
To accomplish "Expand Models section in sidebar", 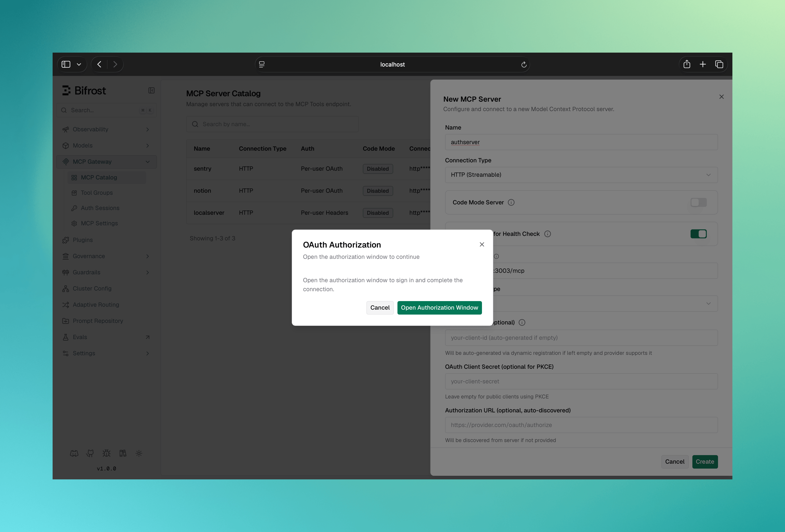I will pos(106,145).
